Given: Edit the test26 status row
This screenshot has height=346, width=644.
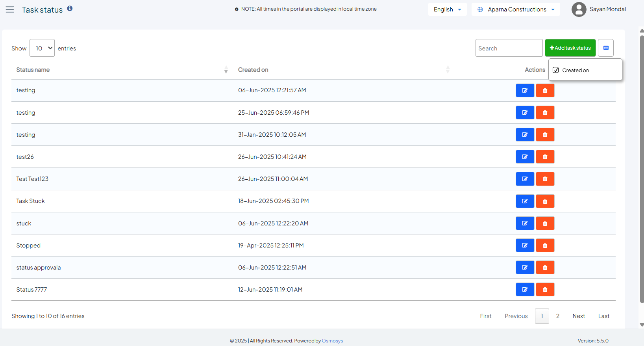Looking at the screenshot, I should click(x=525, y=157).
